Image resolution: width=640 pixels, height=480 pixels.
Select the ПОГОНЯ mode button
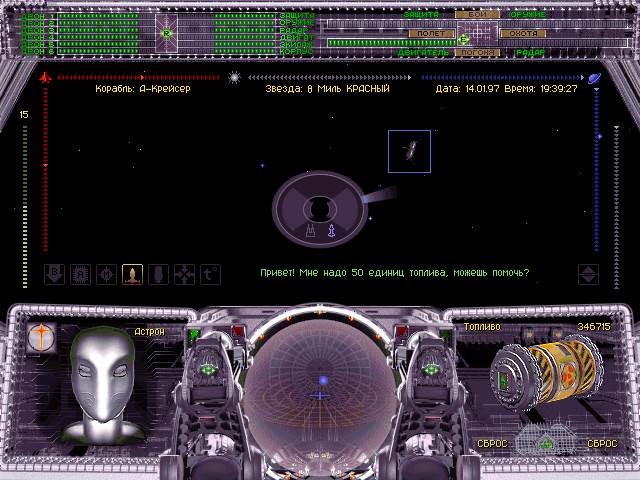click(477, 53)
